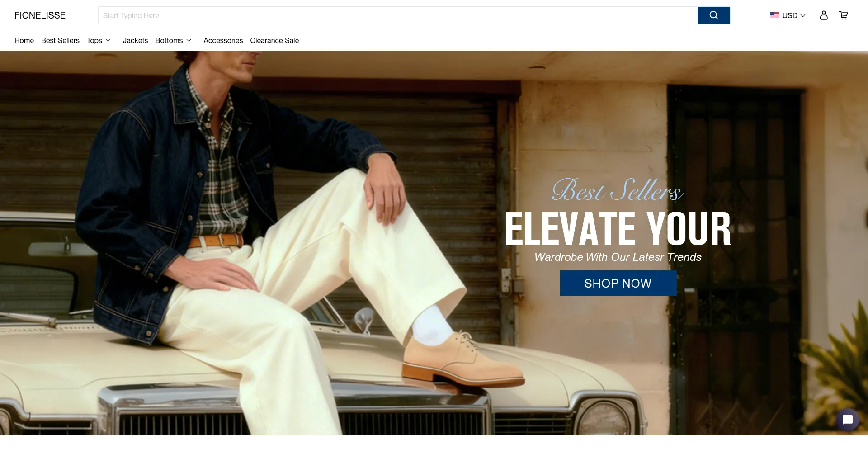Viewport: 868px width, 449px height.
Task: Expand the Bottoms menu chevron
Action: (x=189, y=40)
